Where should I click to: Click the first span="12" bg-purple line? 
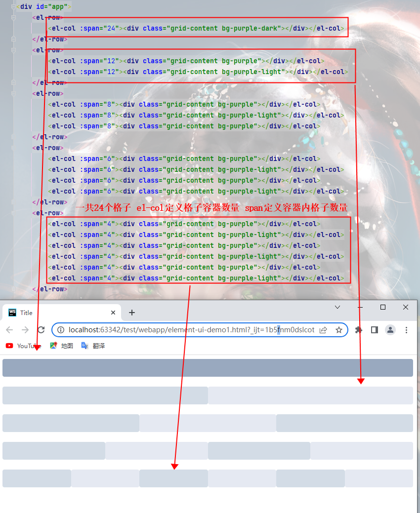pyautogui.click(x=186, y=61)
